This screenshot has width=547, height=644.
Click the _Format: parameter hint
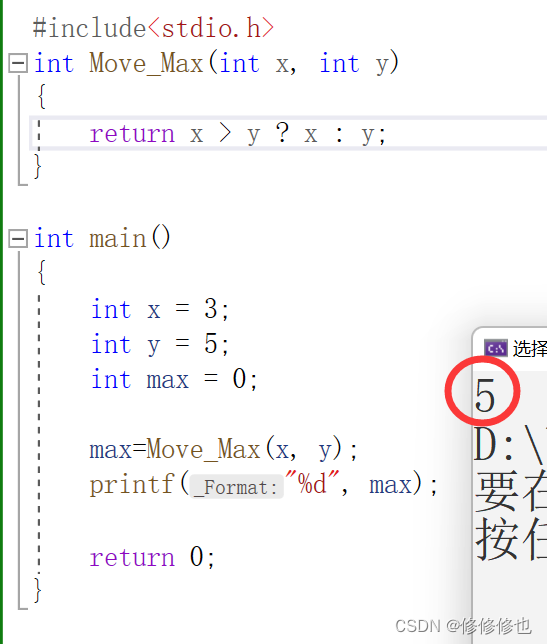pyautogui.click(x=237, y=487)
